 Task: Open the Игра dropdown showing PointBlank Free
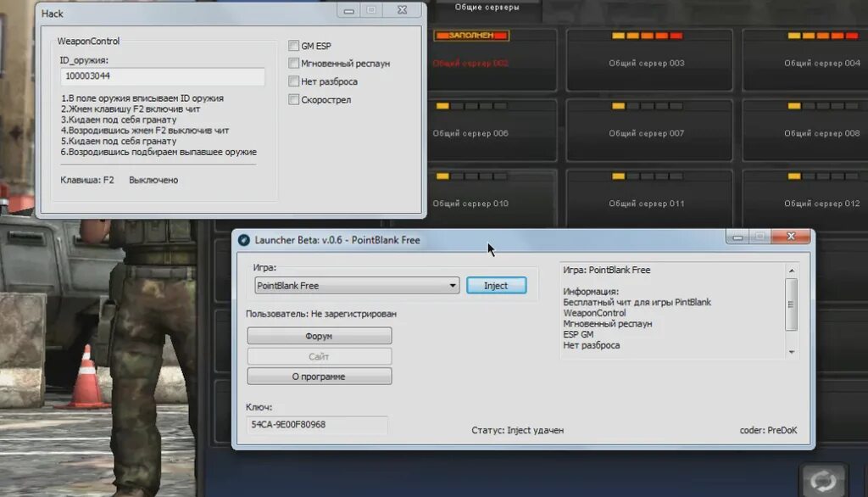coord(357,285)
